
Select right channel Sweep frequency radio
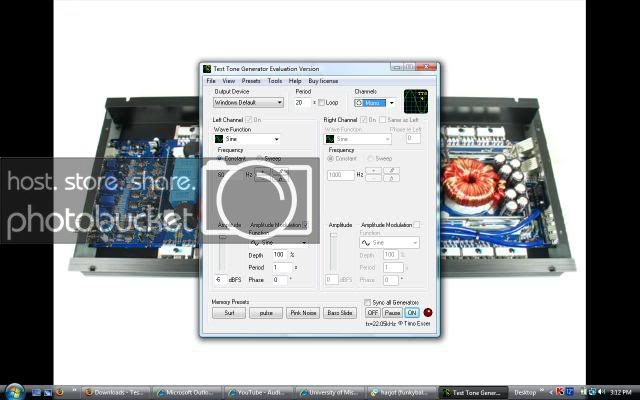(370, 158)
